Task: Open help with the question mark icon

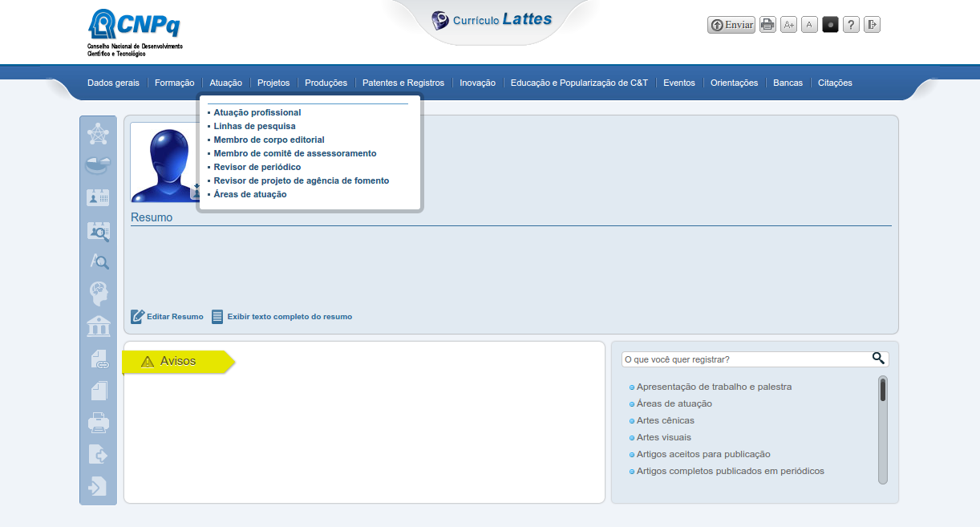Action: point(851,25)
